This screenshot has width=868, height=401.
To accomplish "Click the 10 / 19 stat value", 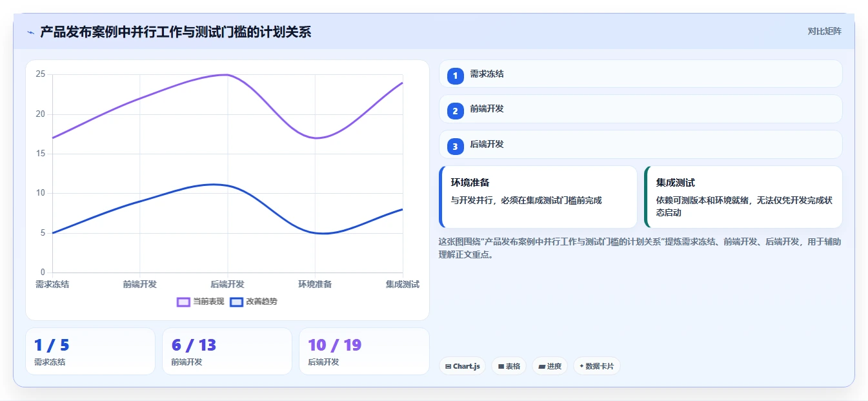I will pyautogui.click(x=334, y=345).
